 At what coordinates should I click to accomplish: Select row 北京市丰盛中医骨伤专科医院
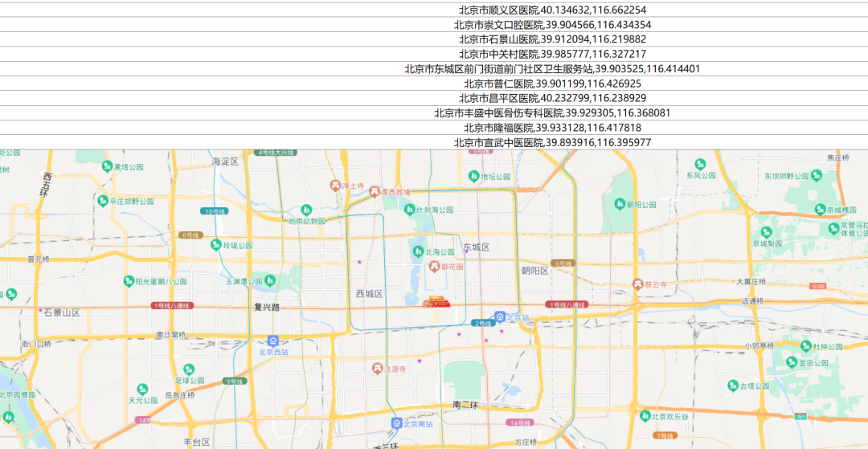(x=434, y=112)
